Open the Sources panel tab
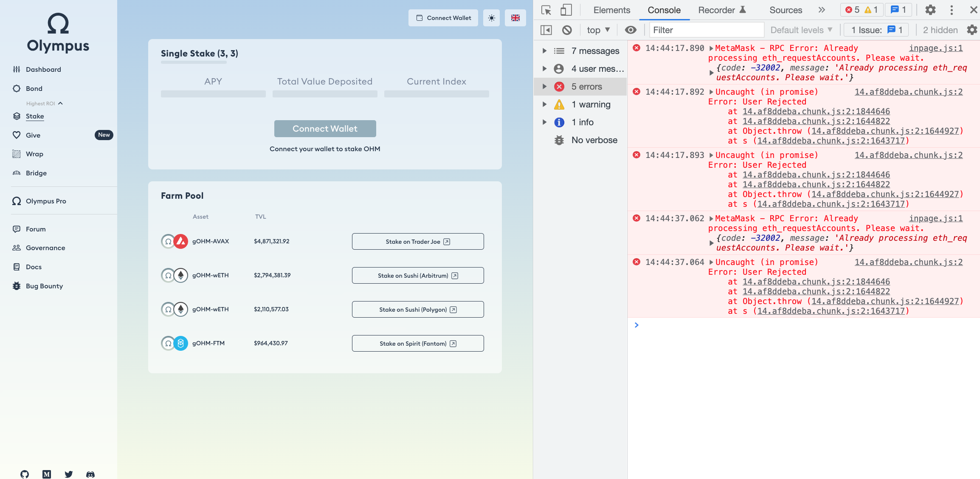Image resolution: width=980 pixels, height=479 pixels. tap(785, 10)
